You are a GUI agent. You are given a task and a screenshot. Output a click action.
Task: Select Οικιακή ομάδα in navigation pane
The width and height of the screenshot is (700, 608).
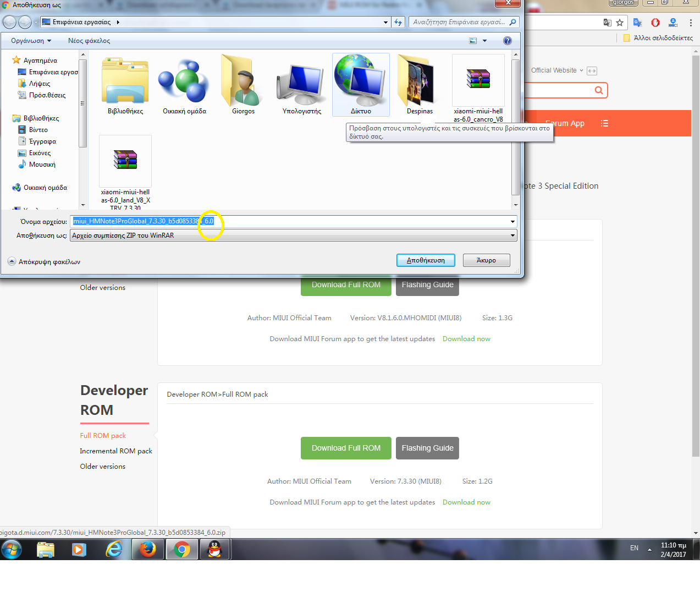(40, 188)
